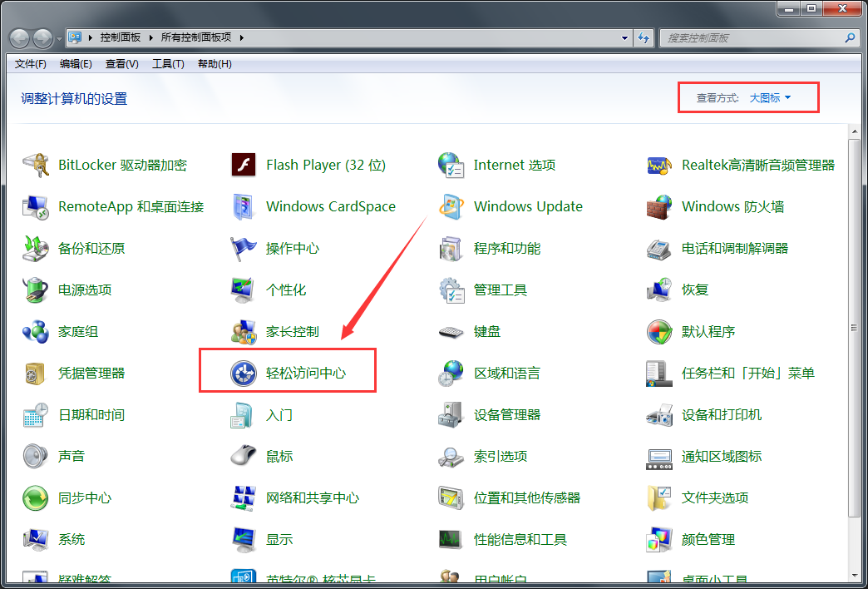The height and width of the screenshot is (589, 868).
Task: Open the 同步中心 green icon
Action: coord(36,497)
